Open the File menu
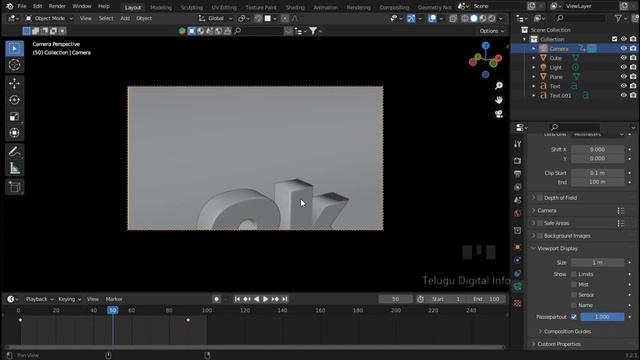Screen dimensions: 640x360 22,6
